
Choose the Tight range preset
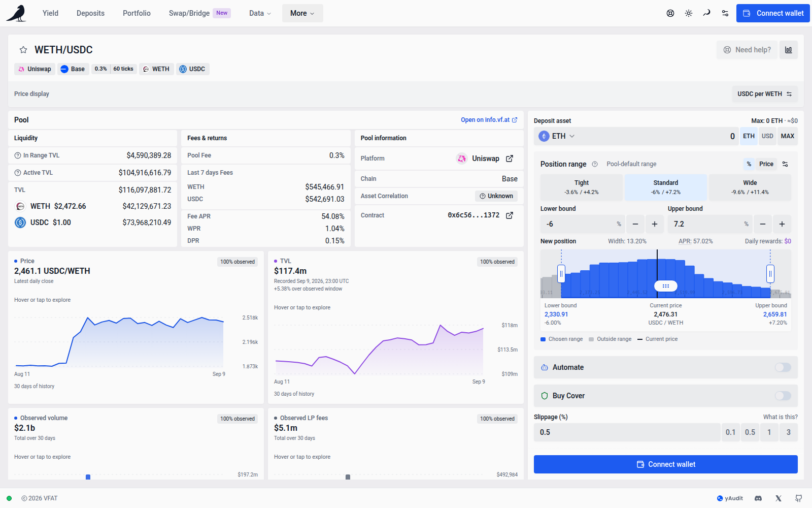pyautogui.click(x=582, y=187)
